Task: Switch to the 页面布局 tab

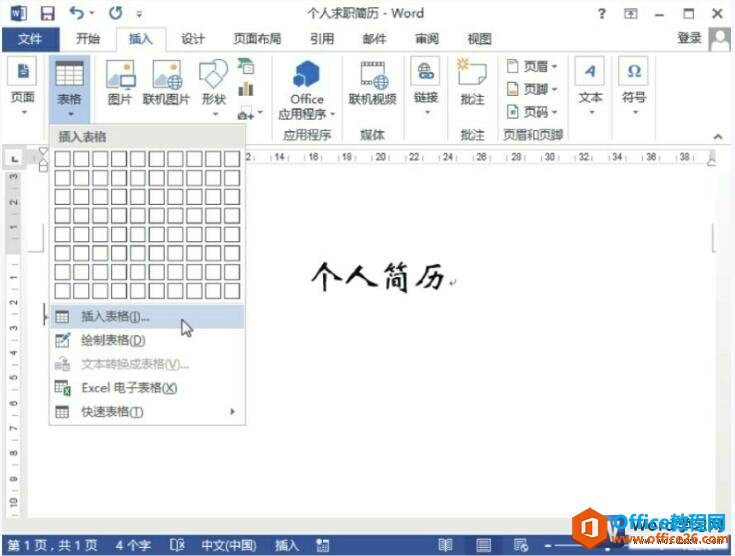Action: click(257, 39)
